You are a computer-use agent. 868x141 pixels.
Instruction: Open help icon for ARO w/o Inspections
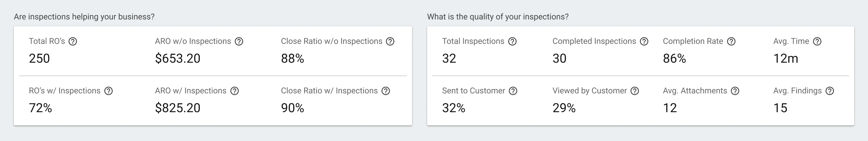[239, 41]
